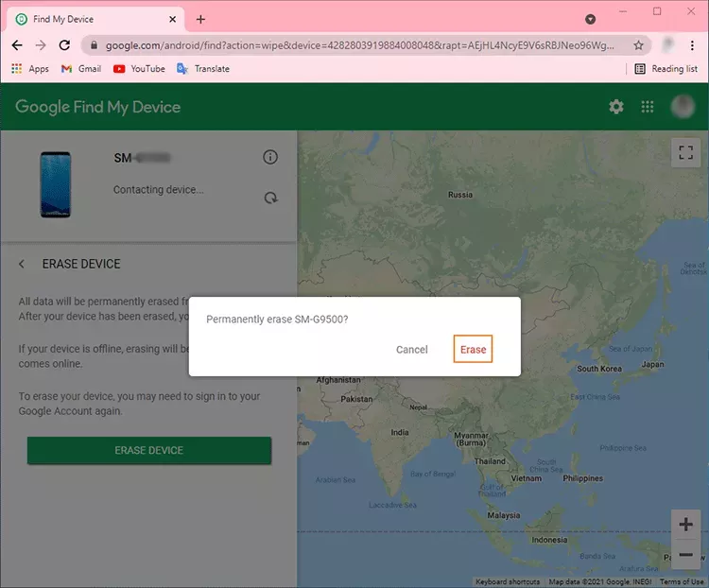Open Gmail bookmark
The height and width of the screenshot is (588, 709).
[81, 69]
